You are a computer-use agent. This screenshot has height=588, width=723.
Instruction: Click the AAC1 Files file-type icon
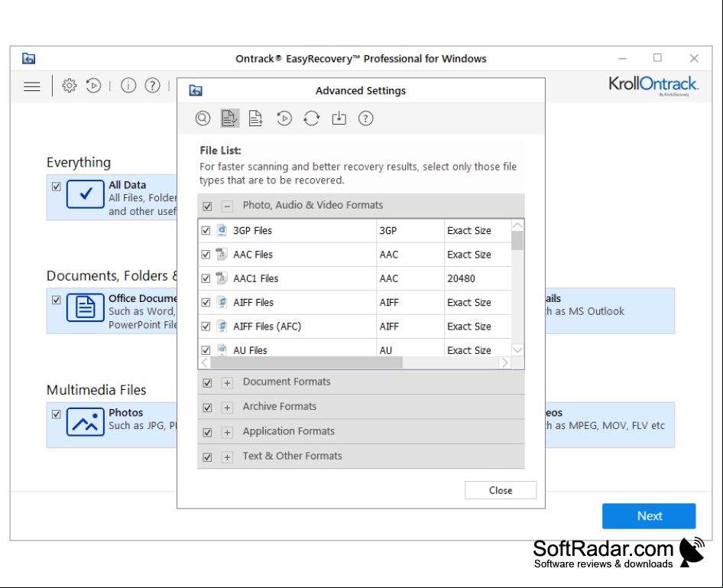click(222, 278)
